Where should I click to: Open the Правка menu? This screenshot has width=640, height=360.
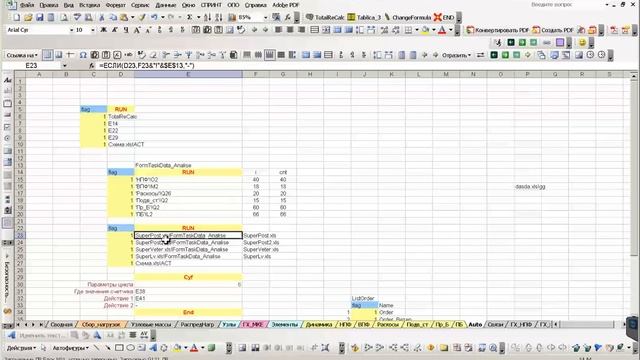tap(49, 5)
